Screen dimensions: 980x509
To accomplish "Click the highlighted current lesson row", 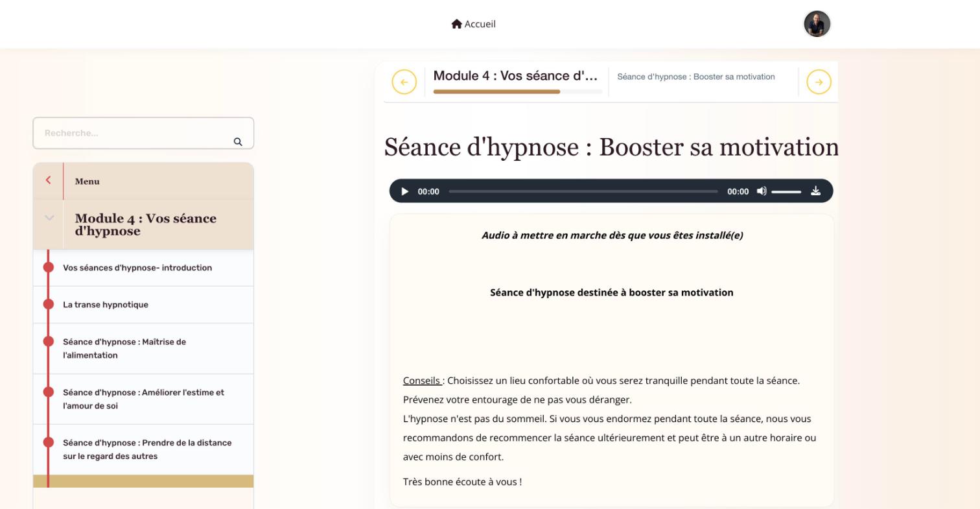I will [143, 481].
